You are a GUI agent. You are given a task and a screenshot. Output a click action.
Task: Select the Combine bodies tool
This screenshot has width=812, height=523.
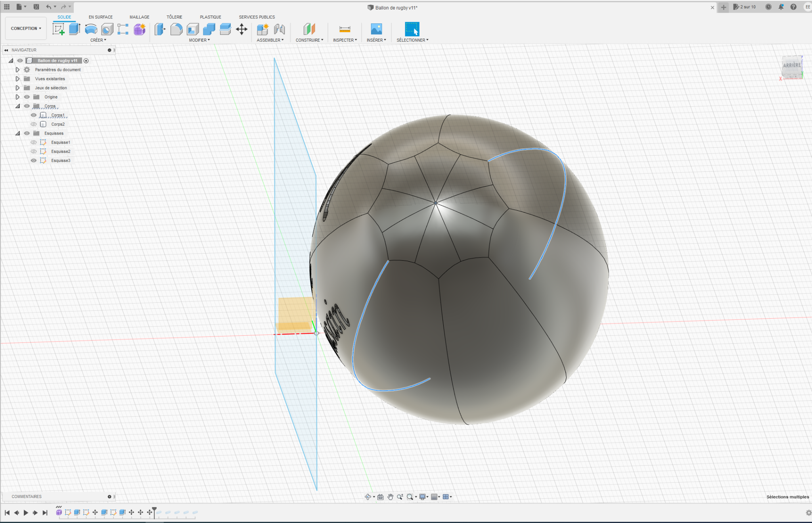point(209,29)
